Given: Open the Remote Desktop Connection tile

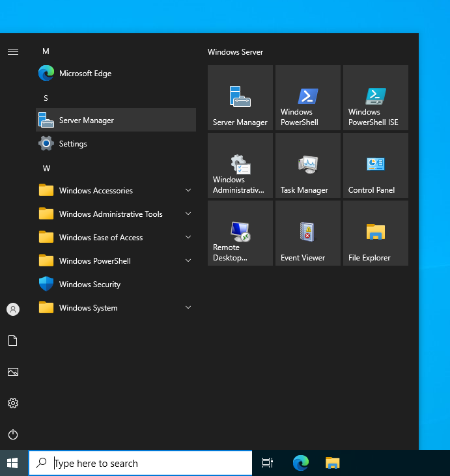Looking at the screenshot, I should coord(240,233).
